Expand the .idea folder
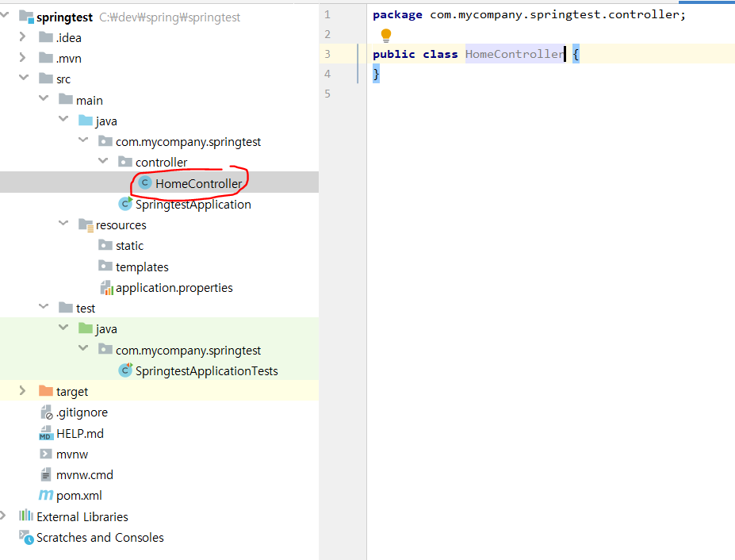The width and height of the screenshot is (735, 560). [x=22, y=36]
